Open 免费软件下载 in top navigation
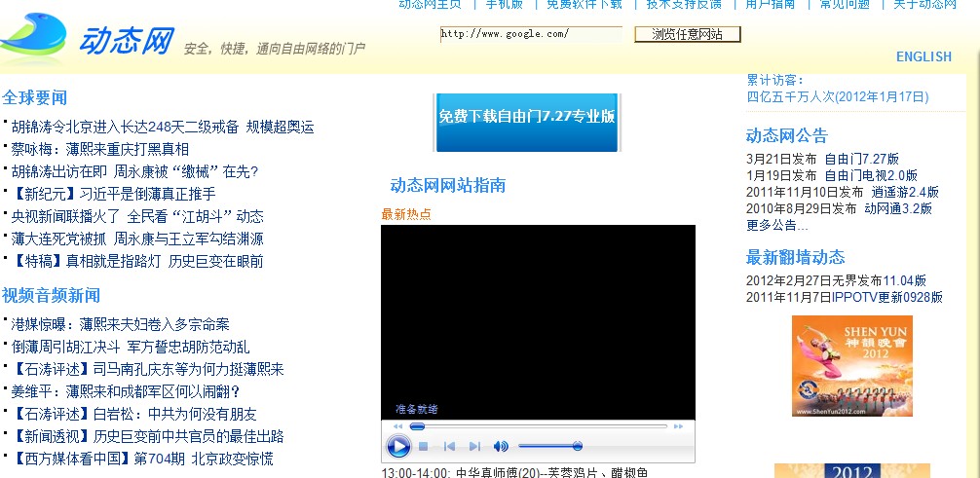The width and height of the screenshot is (980, 478). 584,4
